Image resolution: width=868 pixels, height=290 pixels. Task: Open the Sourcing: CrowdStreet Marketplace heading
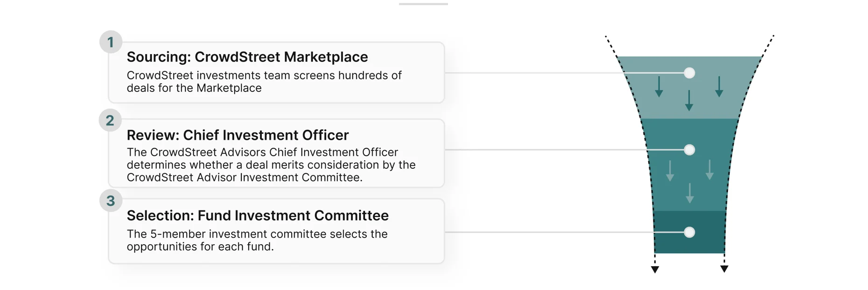click(247, 57)
